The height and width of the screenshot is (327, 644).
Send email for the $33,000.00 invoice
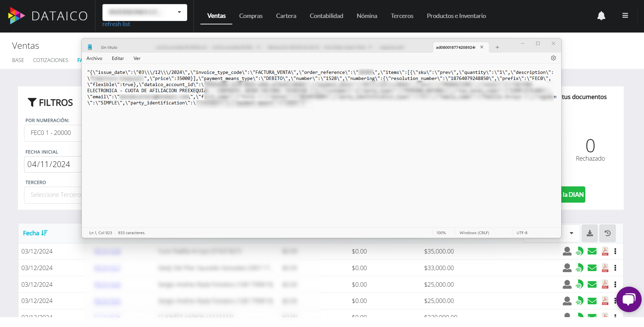[x=592, y=268]
